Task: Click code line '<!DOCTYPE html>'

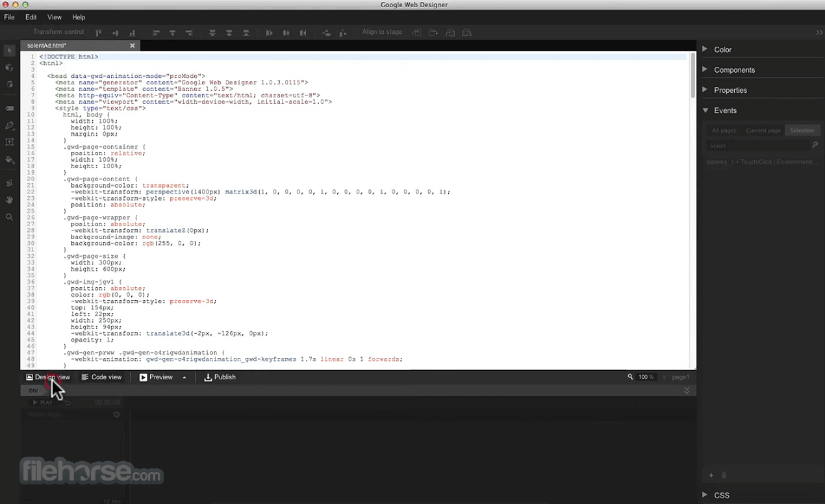Action: click(69, 57)
